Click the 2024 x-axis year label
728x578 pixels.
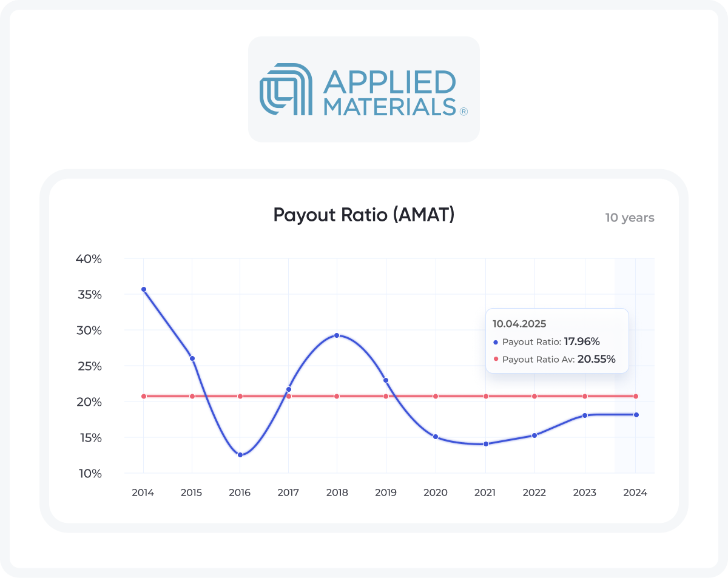coord(635,493)
